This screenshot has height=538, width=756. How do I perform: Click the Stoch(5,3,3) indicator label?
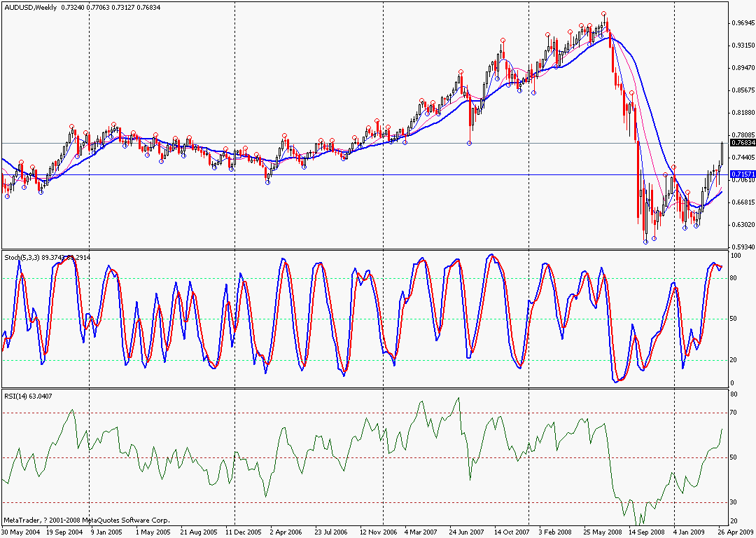[x=22, y=258]
